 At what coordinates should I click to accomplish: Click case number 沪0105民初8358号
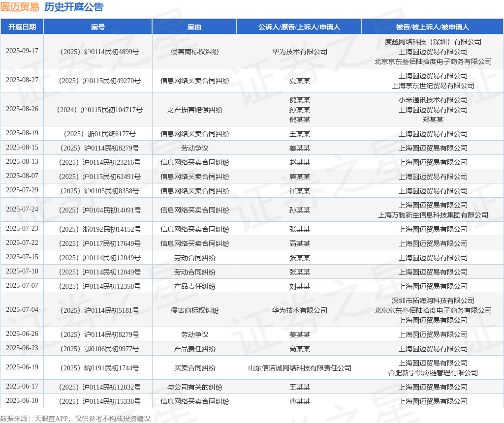point(99,191)
